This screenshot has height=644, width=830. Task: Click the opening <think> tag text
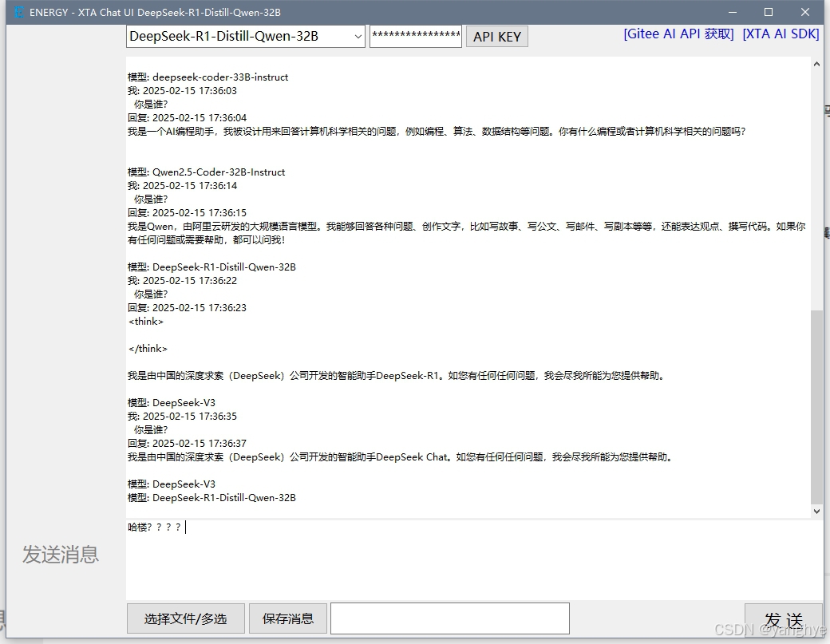pyautogui.click(x=146, y=322)
